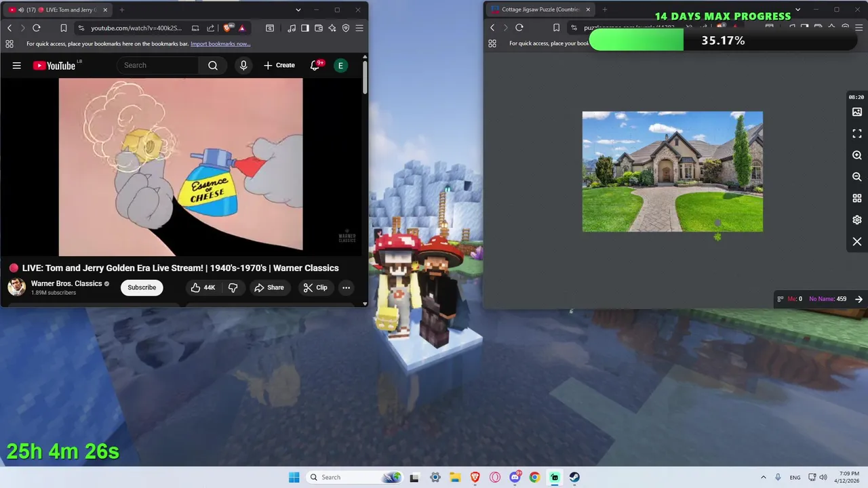Zoom in on the jigsaw puzzle
The width and height of the screenshot is (868, 488).
(x=857, y=155)
